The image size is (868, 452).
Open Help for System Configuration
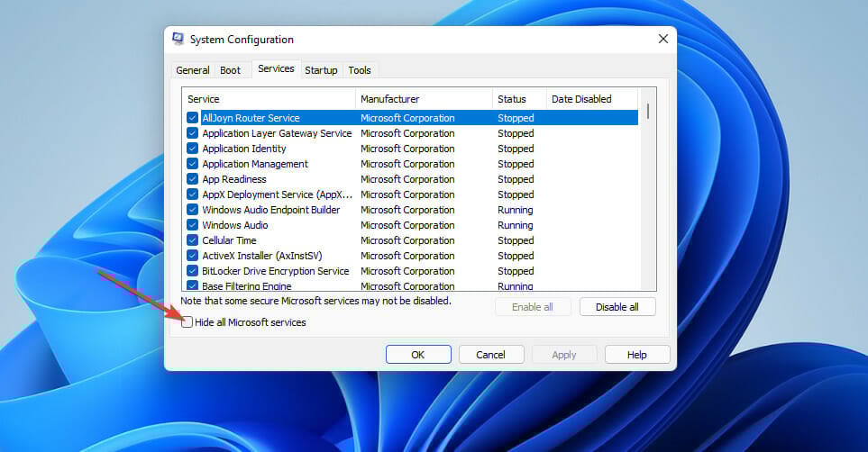tap(636, 355)
